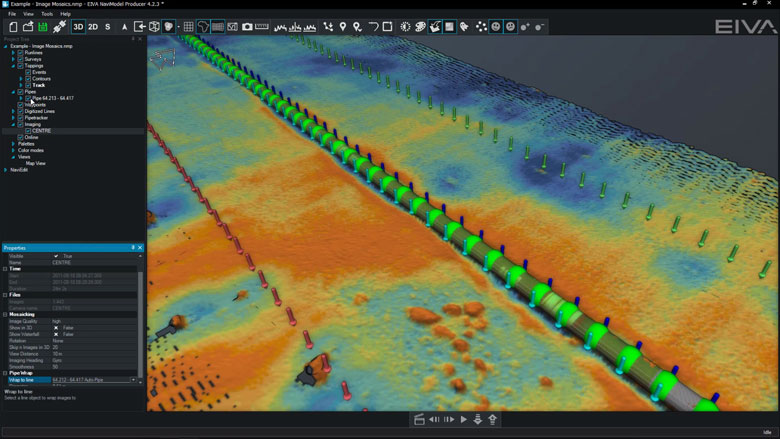Expand the Palettes tree node
Screen dimensions: 780x439
point(13,144)
